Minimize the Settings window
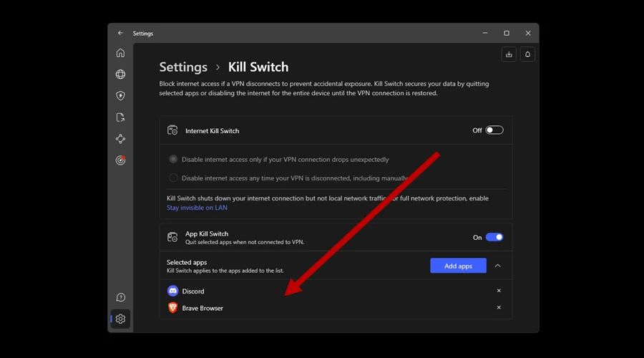This screenshot has height=358, width=644. point(485,33)
